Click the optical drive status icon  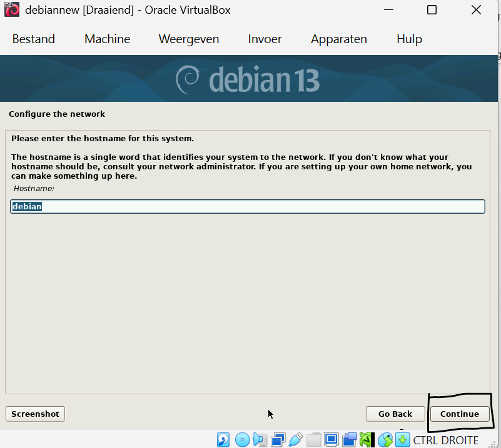[x=242, y=440]
